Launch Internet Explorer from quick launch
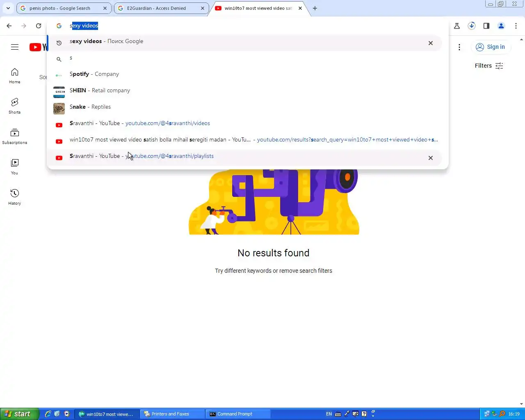 [x=48, y=414]
